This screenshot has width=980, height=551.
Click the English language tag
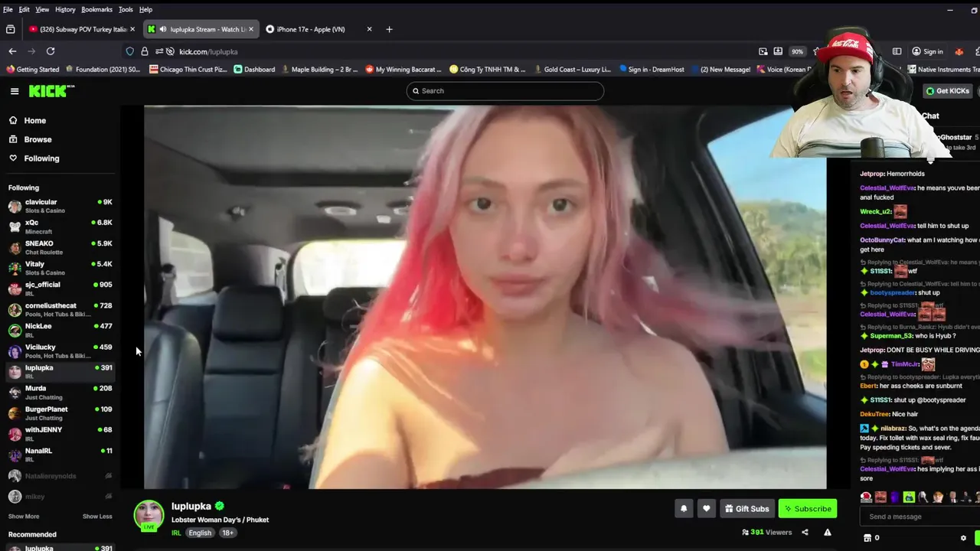200,533
